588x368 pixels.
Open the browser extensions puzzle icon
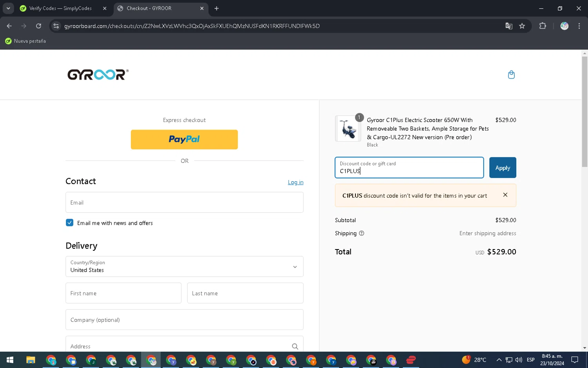pos(543,26)
